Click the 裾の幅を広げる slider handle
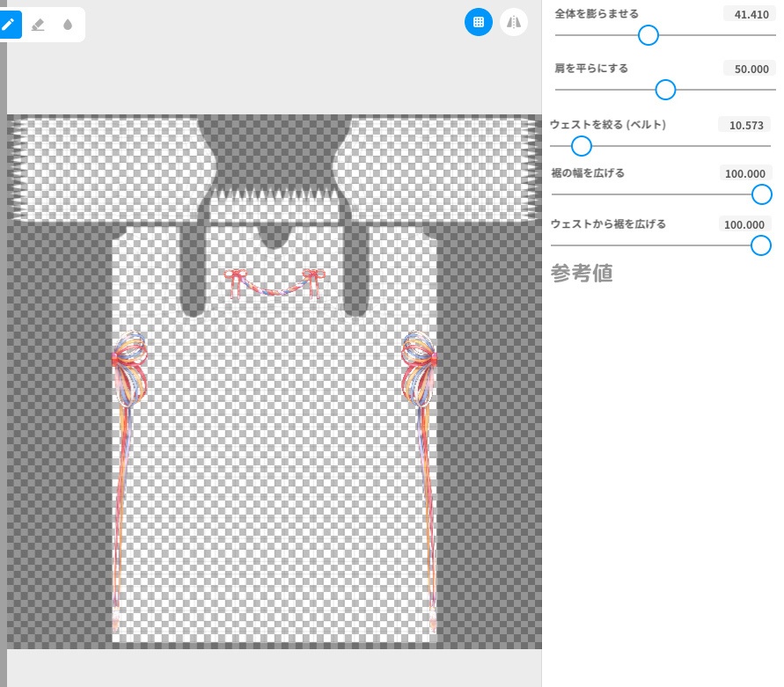The width and height of the screenshot is (784, 687). pyautogui.click(x=762, y=194)
